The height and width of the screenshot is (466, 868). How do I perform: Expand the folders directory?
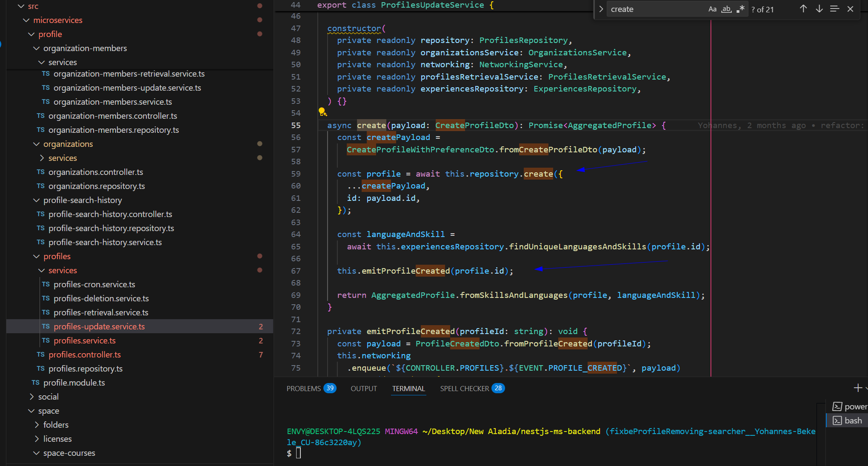click(37, 425)
